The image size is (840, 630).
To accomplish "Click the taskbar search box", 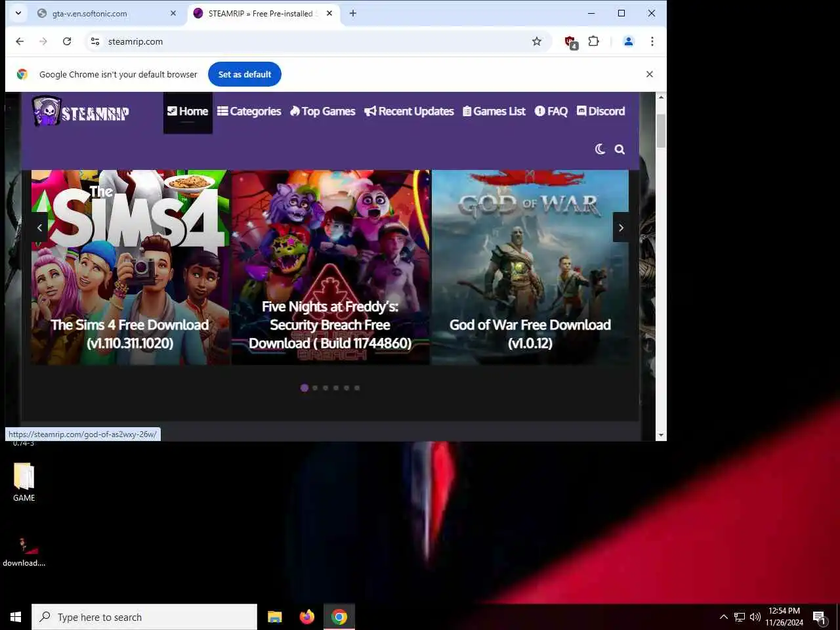I will tap(144, 617).
